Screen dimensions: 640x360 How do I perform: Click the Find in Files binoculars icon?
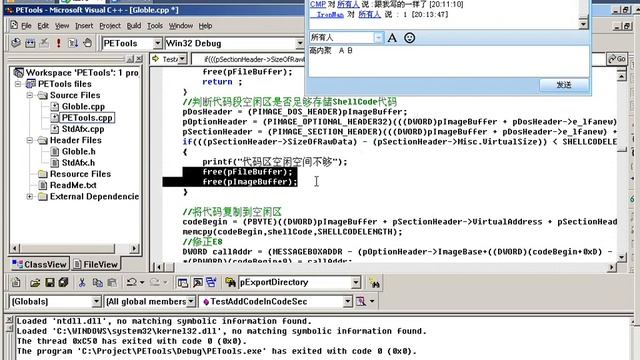230,282
